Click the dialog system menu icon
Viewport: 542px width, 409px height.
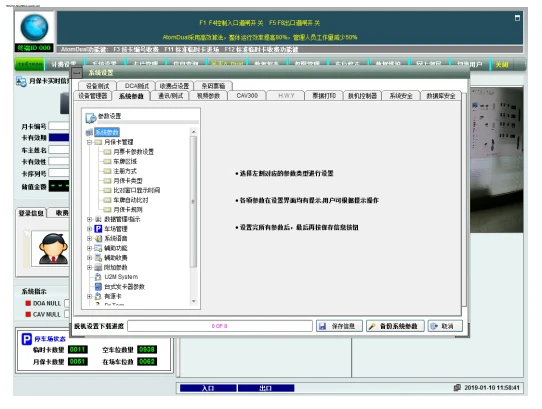coord(77,73)
